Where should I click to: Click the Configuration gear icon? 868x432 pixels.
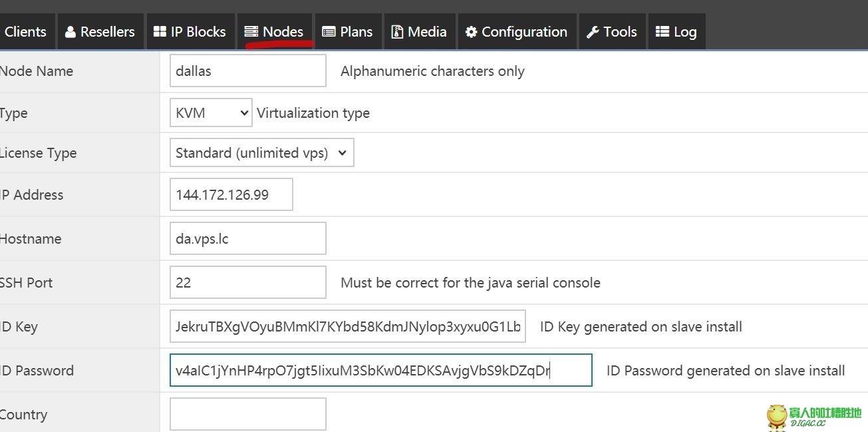pyautogui.click(x=471, y=32)
